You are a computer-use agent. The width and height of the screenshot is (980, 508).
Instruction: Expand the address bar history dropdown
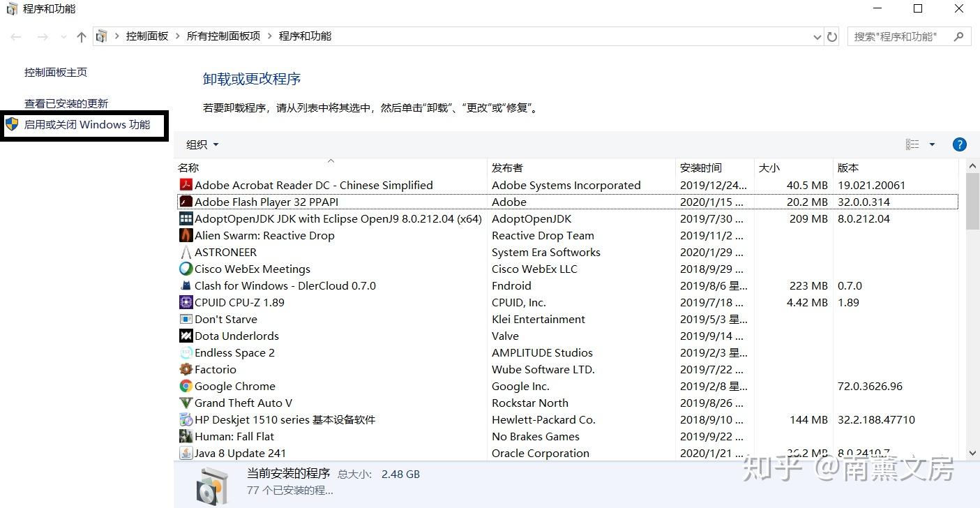point(817,36)
